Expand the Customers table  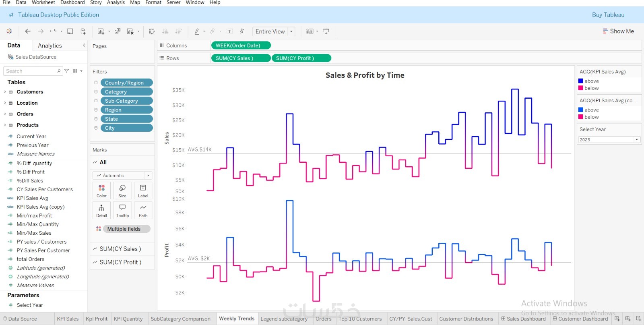[5, 92]
